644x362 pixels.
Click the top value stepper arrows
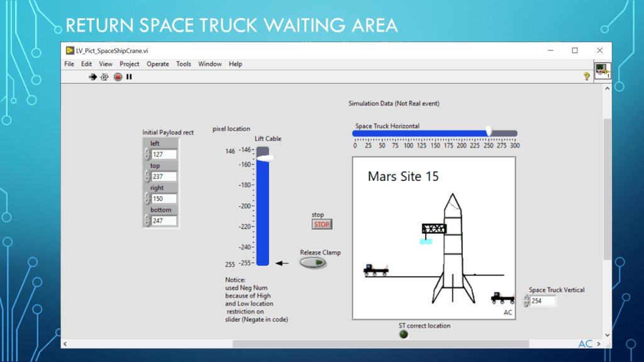click(x=147, y=177)
